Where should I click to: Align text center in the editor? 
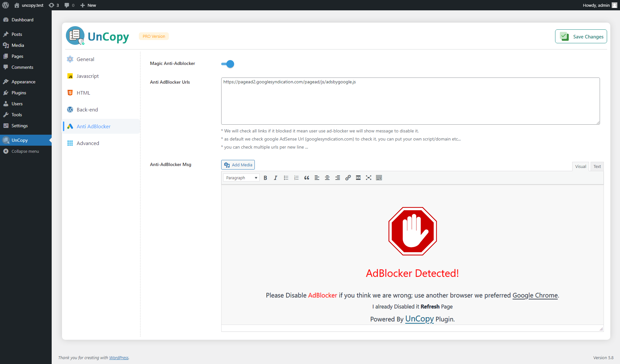click(327, 178)
